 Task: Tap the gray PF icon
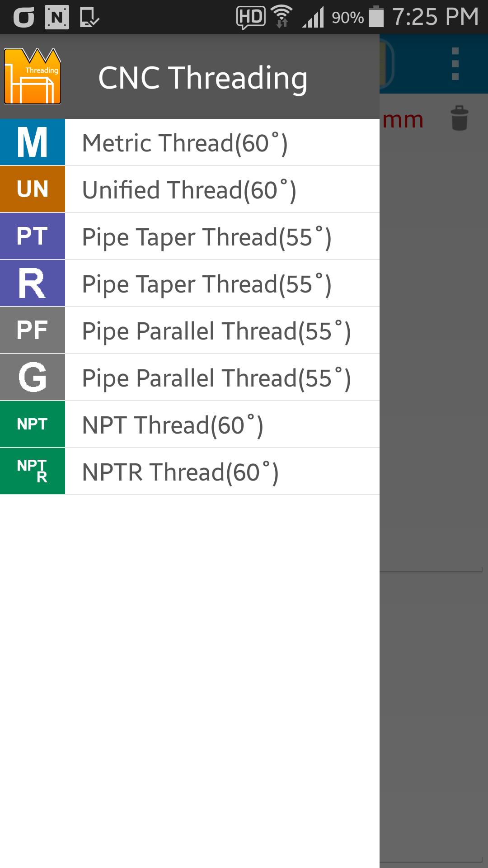pyautogui.click(x=33, y=330)
